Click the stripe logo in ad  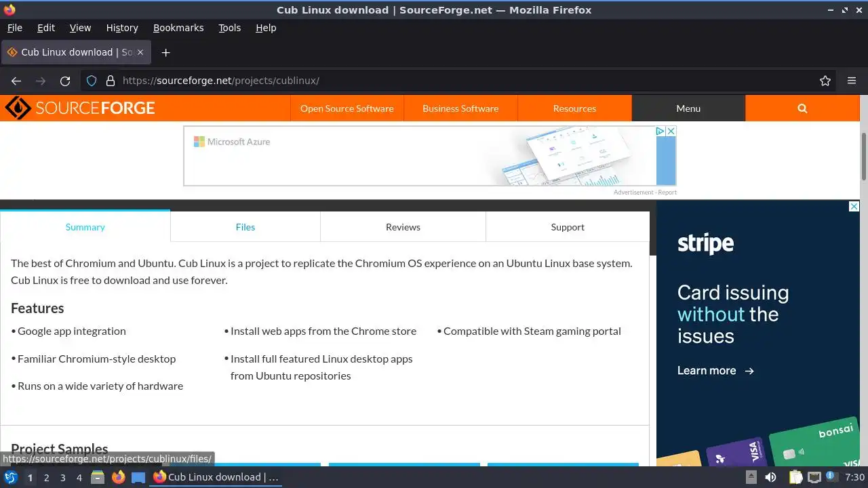[705, 244]
